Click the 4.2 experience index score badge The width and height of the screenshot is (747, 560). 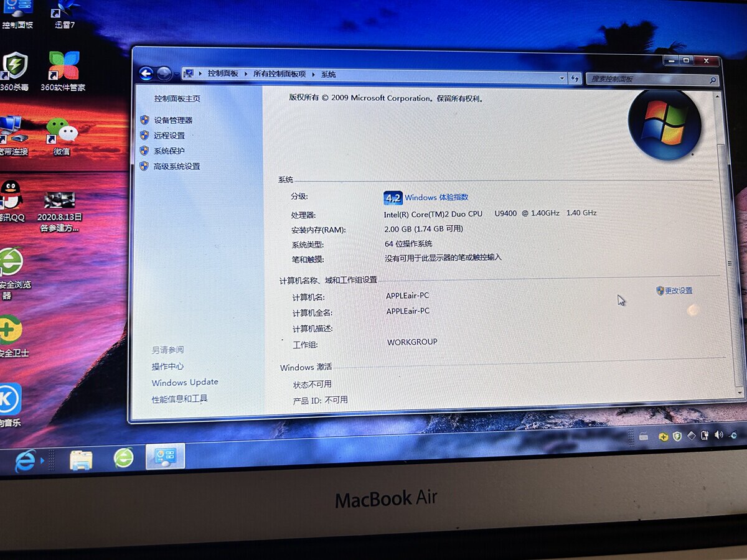393,198
